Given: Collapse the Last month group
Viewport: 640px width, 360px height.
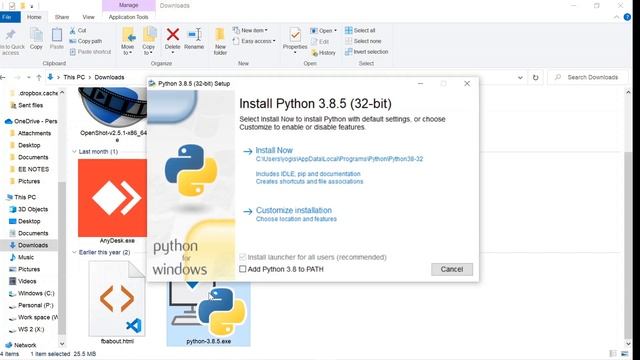Looking at the screenshot, I should [74, 151].
